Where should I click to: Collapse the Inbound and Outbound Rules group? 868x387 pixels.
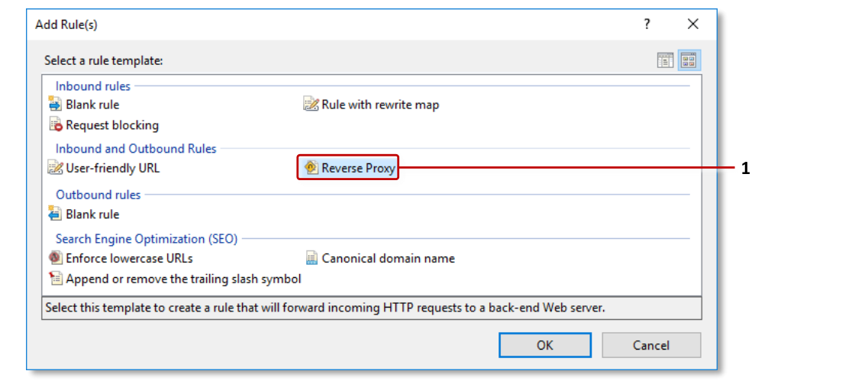[136, 149]
